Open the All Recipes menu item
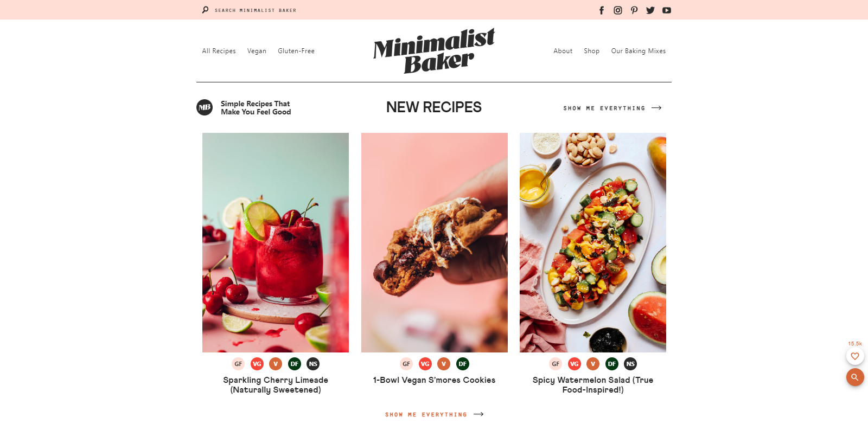This screenshot has height=430, width=868. pos(219,51)
